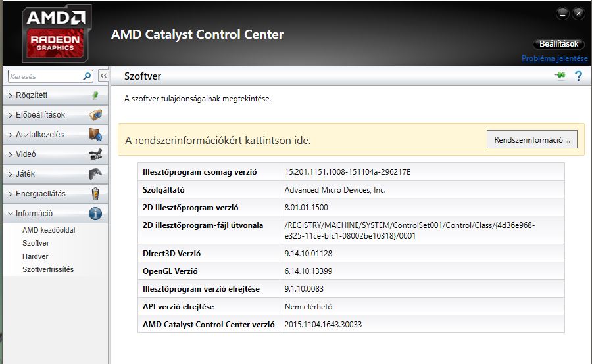Expand the Energiaellátás section
592x364 pixels.
pos(55,194)
